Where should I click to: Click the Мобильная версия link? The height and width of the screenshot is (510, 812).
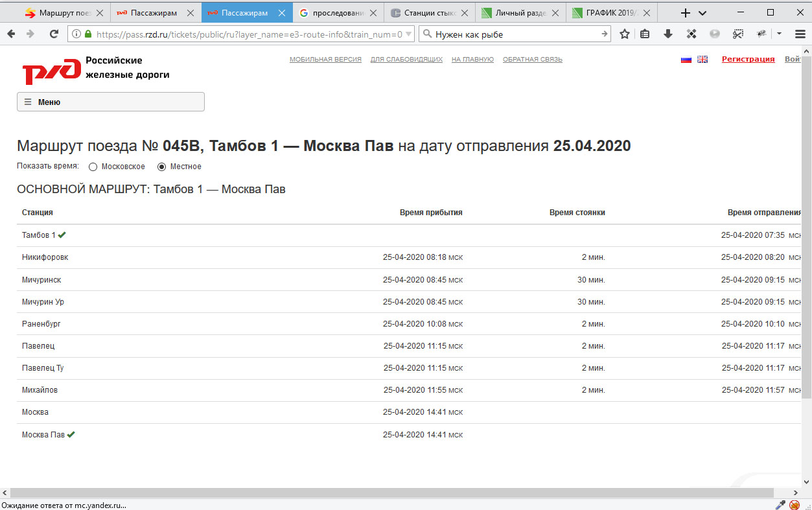coord(325,60)
